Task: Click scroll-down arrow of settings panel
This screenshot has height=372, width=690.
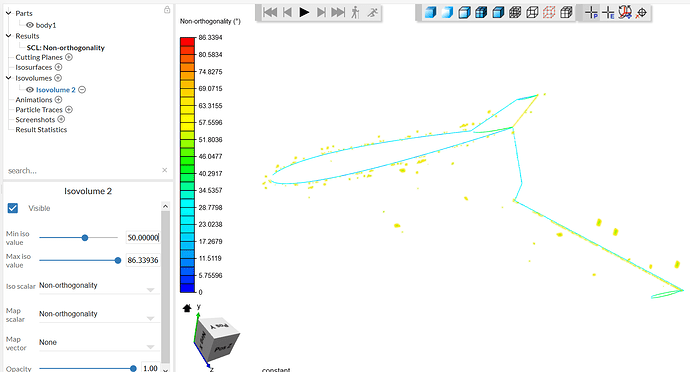Action: 165,369
